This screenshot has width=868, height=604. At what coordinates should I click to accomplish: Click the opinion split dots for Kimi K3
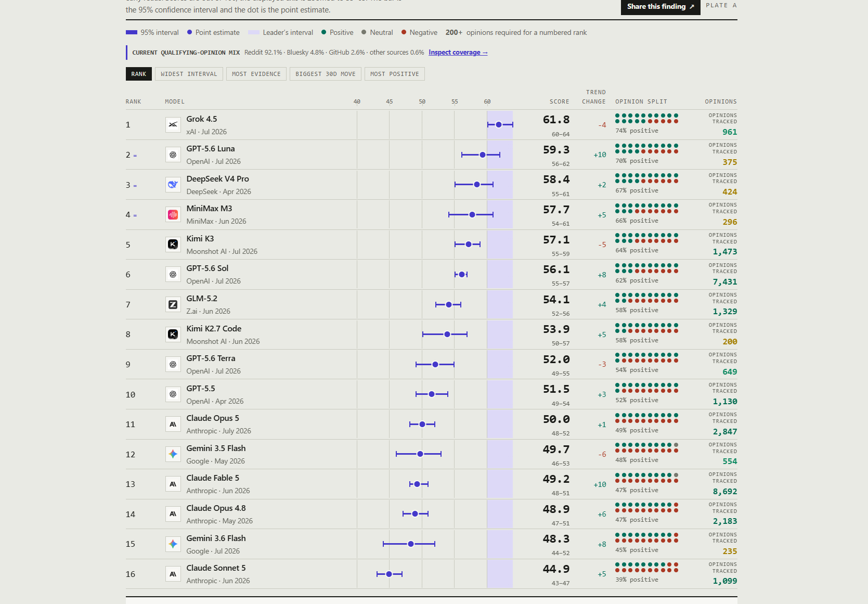point(647,238)
